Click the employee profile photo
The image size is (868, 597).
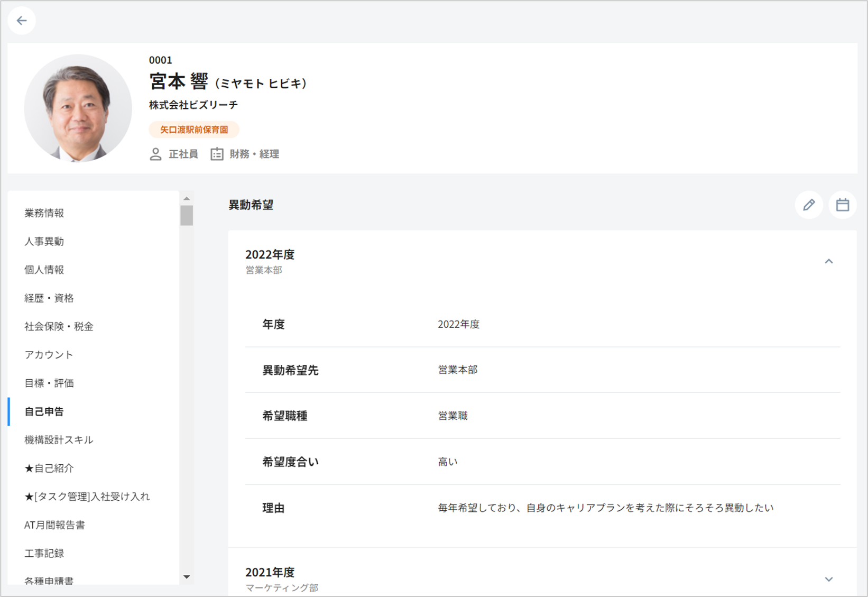pos(78,108)
